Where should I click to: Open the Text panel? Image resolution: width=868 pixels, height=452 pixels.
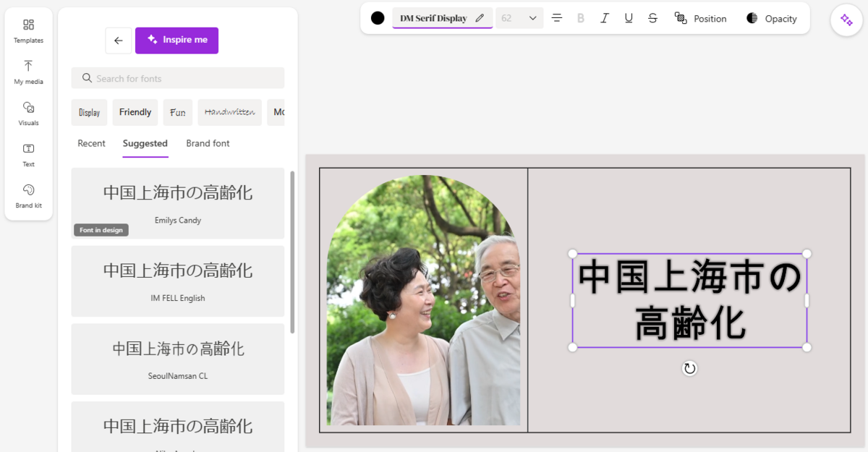click(28, 155)
